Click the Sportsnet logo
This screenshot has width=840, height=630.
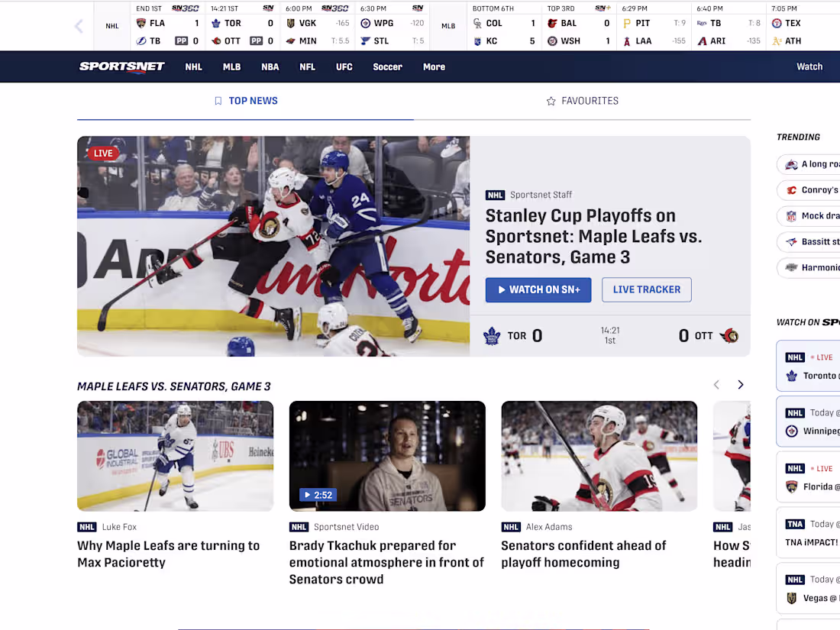pos(121,67)
